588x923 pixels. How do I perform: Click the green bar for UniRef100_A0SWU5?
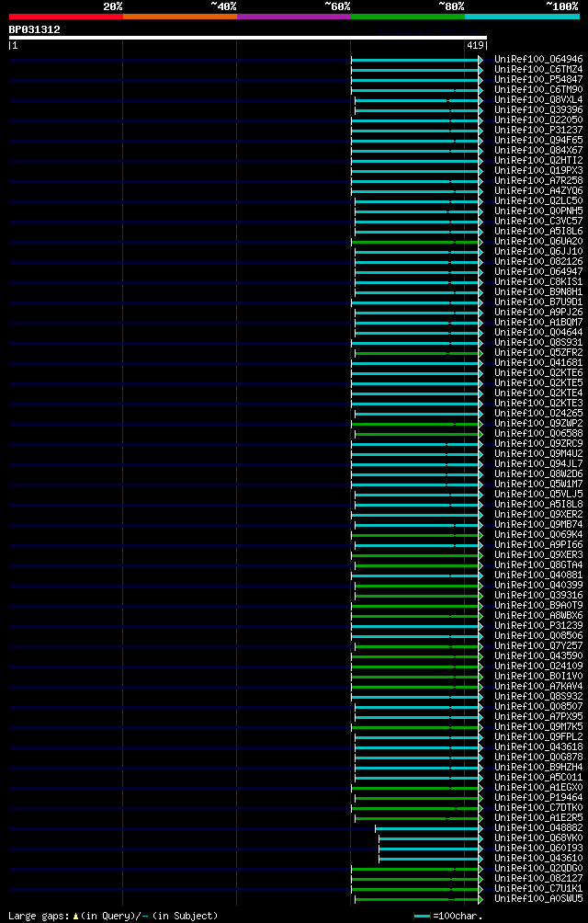(417, 899)
